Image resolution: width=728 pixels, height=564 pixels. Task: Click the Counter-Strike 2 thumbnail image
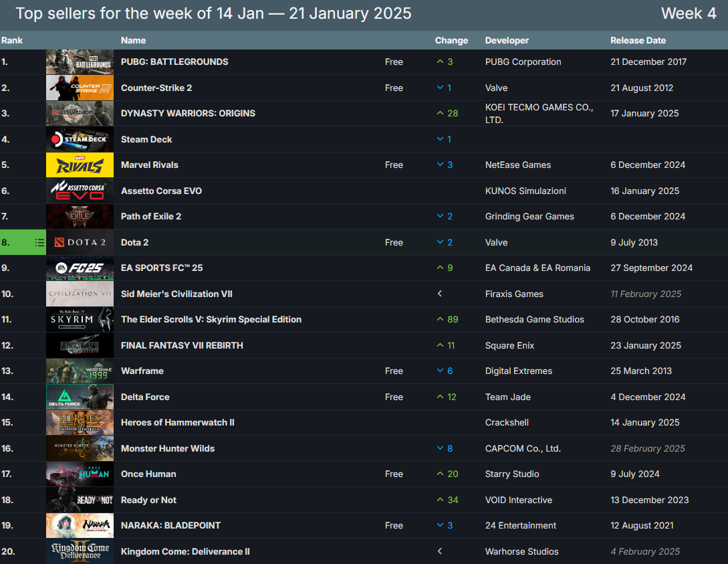tap(80, 88)
